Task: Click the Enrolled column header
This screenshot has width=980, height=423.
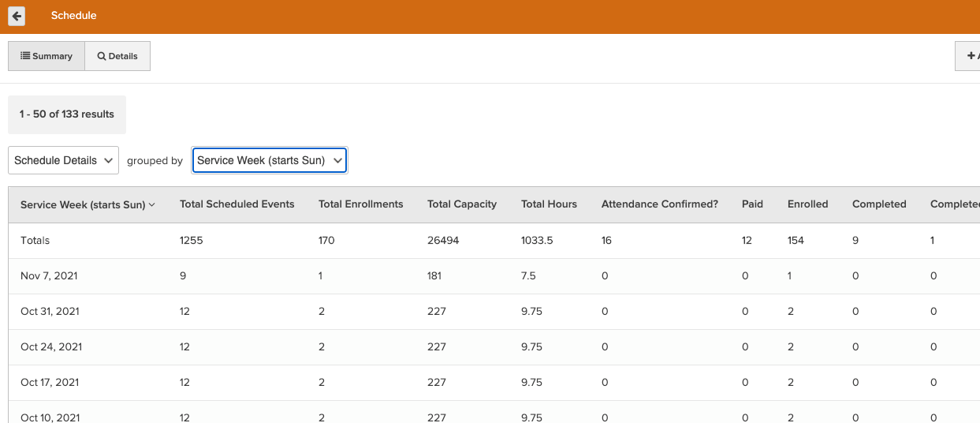Action: [x=807, y=204]
